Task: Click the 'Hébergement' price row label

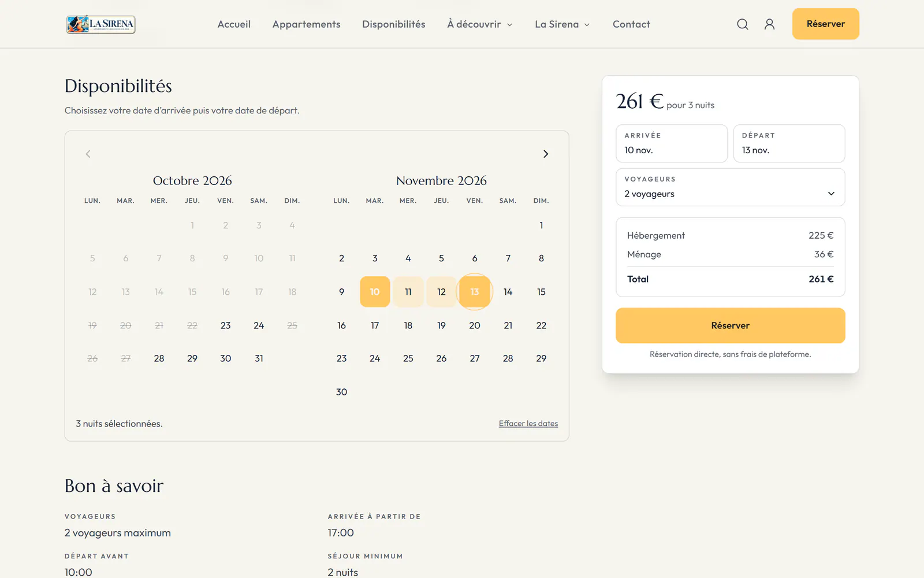Action: (x=656, y=236)
